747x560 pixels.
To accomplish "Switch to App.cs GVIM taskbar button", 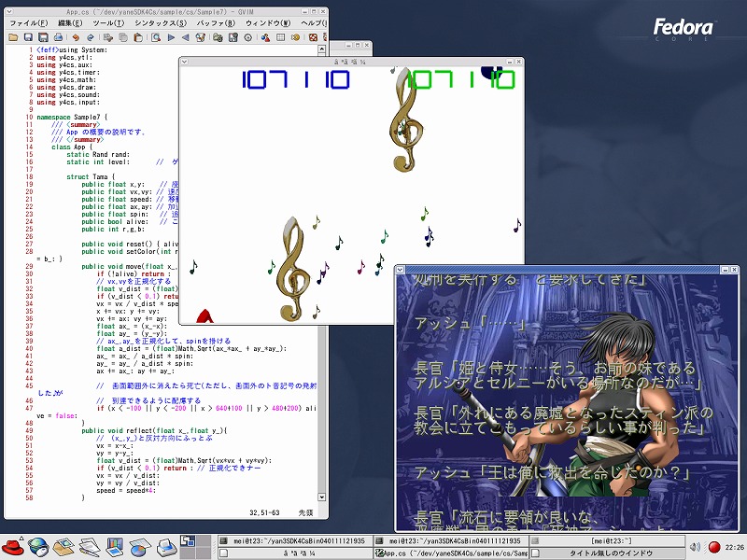I will point(450,553).
